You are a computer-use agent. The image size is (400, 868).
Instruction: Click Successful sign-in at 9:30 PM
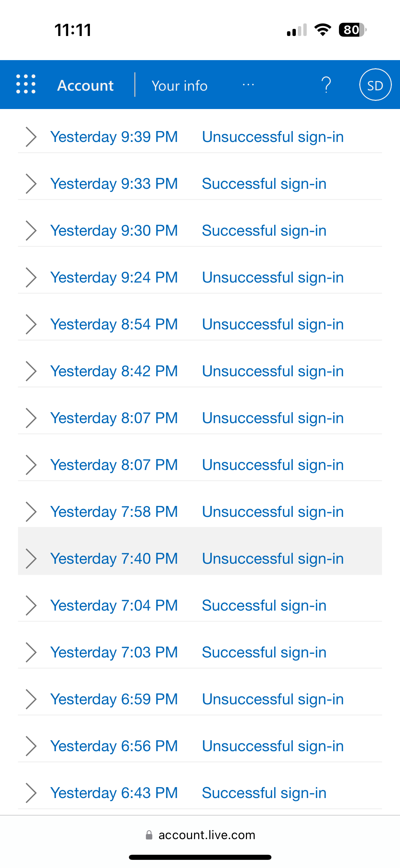[x=264, y=231]
